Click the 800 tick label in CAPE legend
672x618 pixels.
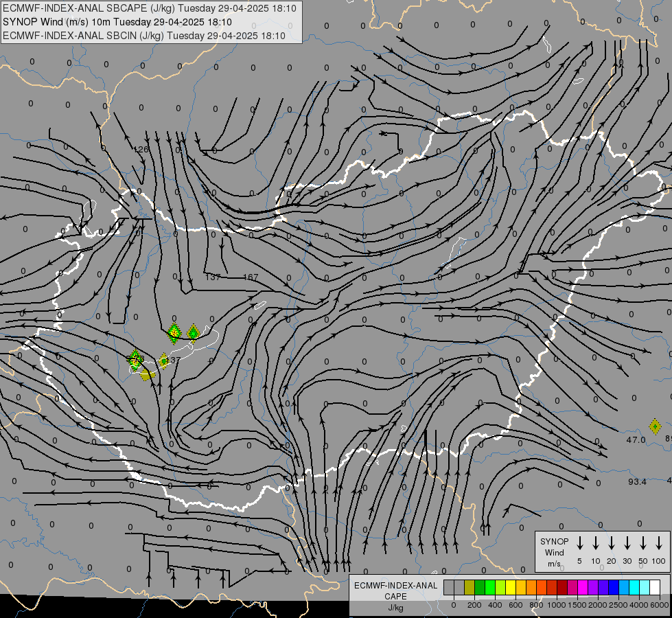tap(536, 605)
